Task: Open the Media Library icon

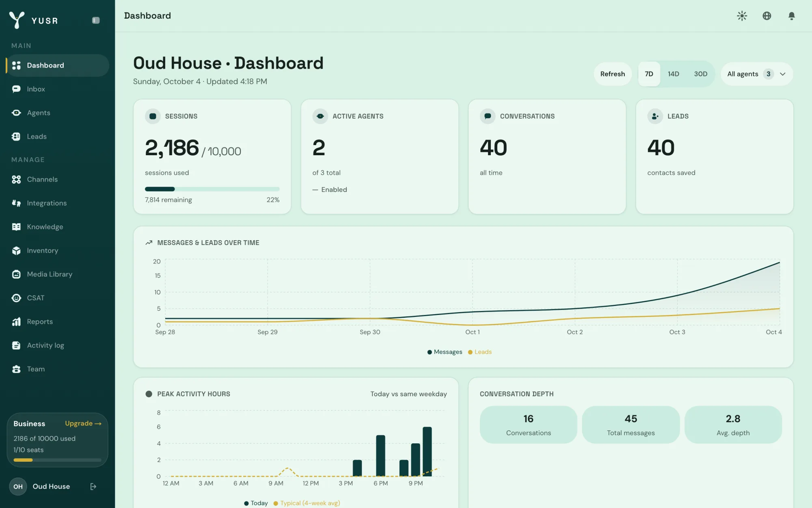Action: (16, 274)
